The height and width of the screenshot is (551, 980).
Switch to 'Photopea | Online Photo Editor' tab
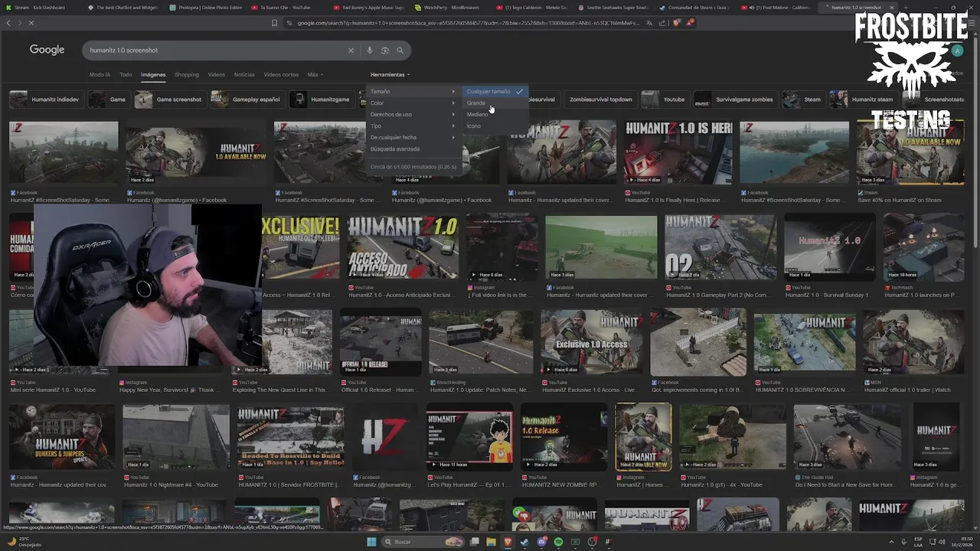click(x=204, y=7)
